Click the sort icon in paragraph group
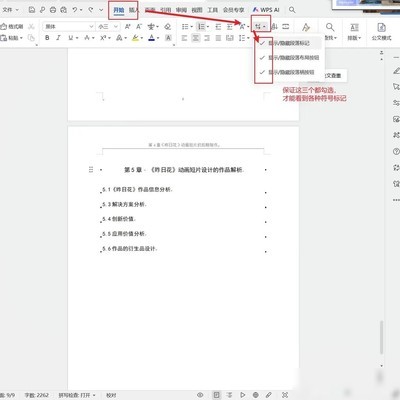400x400 pixels. coord(275,26)
